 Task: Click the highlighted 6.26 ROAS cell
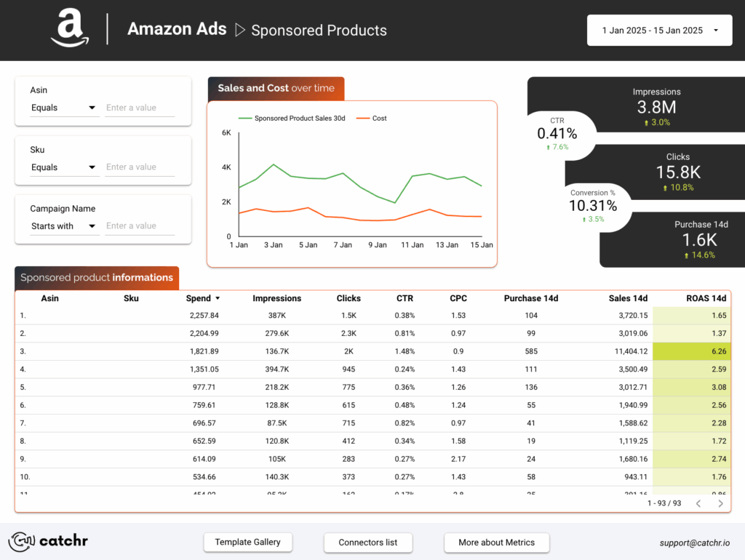tap(691, 351)
